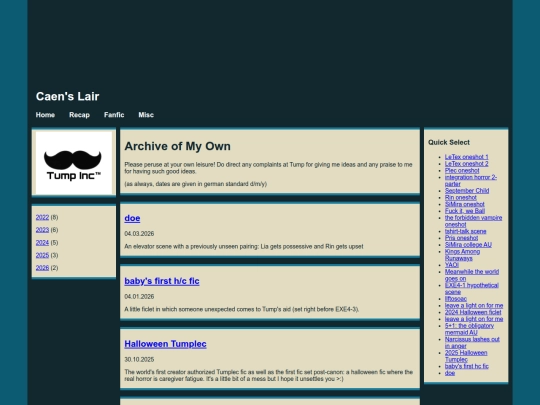This screenshot has width=540, height=405.
Task: Open the 2024 year link
Action: pyautogui.click(x=42, y=242)
